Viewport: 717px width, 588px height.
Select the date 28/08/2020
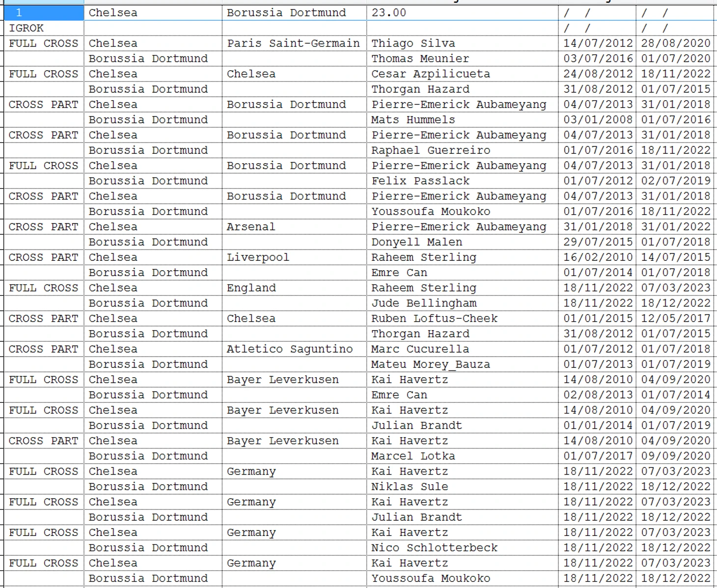675,43
